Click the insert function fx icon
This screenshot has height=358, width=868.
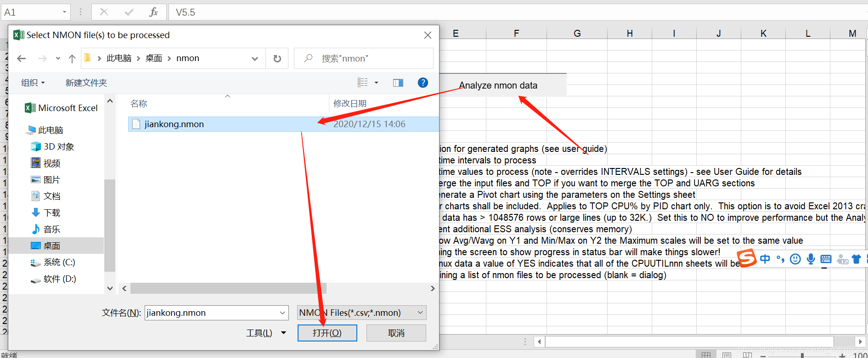pos(154,12)
